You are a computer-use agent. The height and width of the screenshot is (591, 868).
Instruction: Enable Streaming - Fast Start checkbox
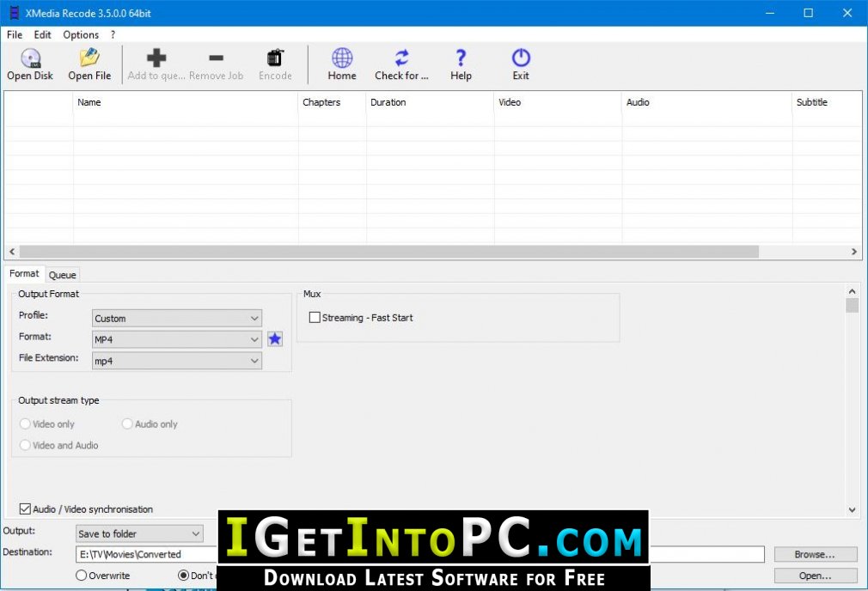(x=315, y=318)
